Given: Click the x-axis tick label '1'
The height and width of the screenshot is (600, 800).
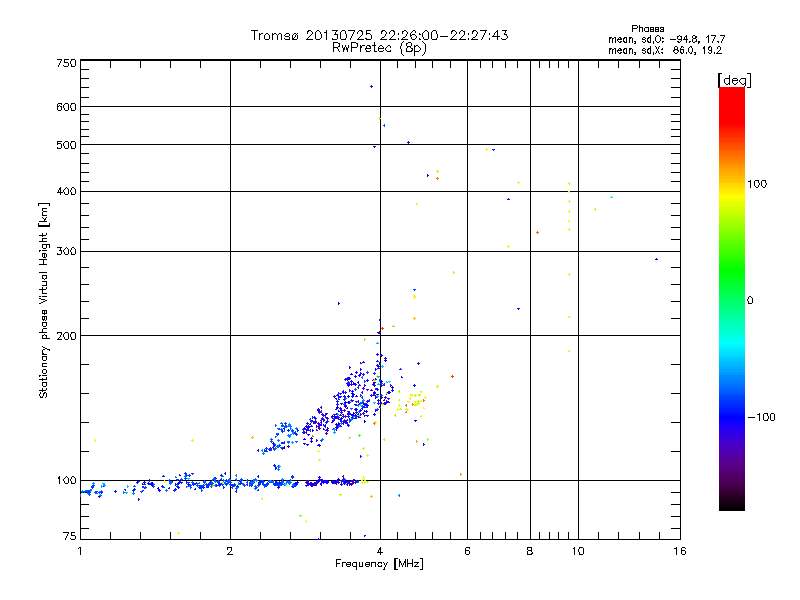Looking at the screenshot, I should [x=80, y=551].
